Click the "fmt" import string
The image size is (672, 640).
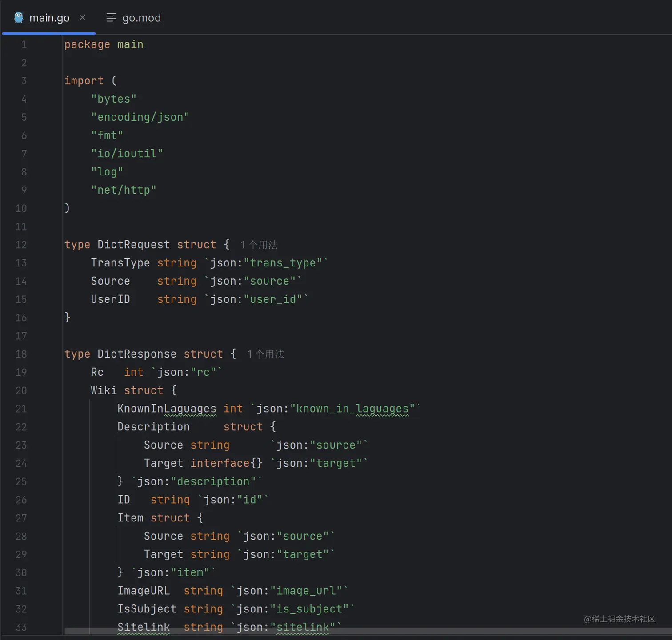click(107, 135)
